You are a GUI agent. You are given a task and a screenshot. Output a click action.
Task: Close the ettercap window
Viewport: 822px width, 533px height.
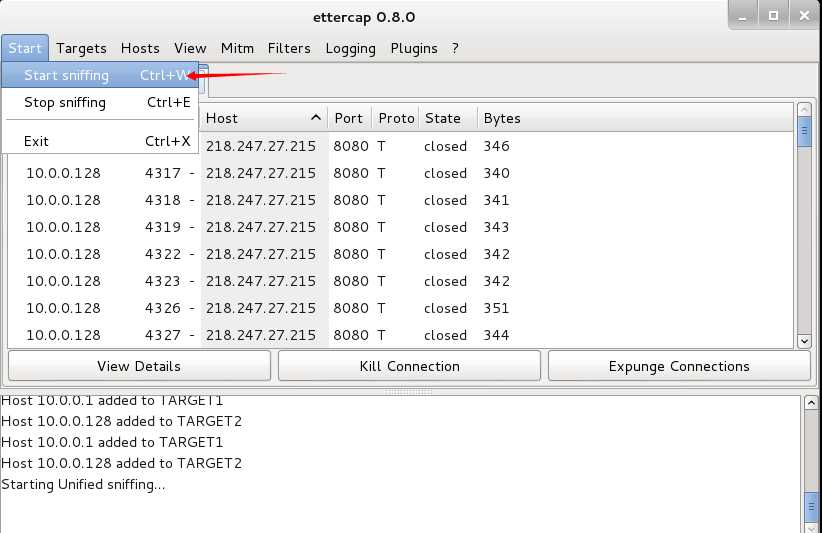pyautogui.click(x=805, y=16)
